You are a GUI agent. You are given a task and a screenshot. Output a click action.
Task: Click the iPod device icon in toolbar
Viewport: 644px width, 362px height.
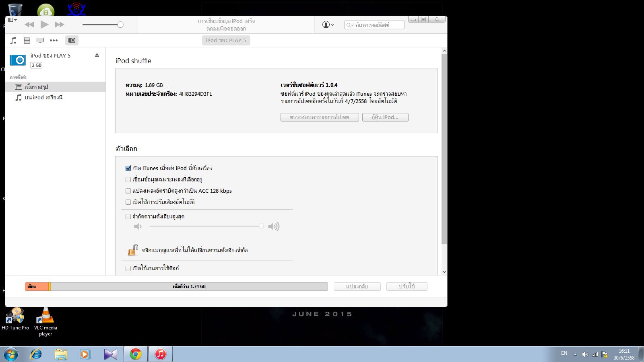[x=72, y=40]
